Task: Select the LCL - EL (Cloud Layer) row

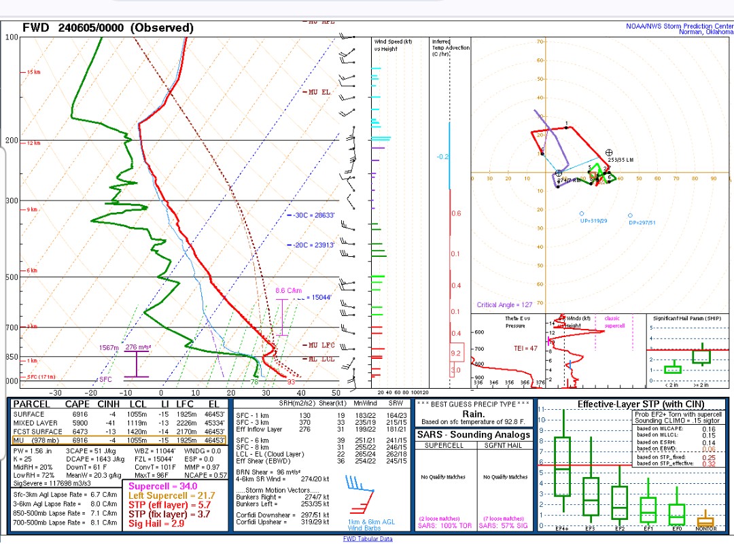Action: 321,454
